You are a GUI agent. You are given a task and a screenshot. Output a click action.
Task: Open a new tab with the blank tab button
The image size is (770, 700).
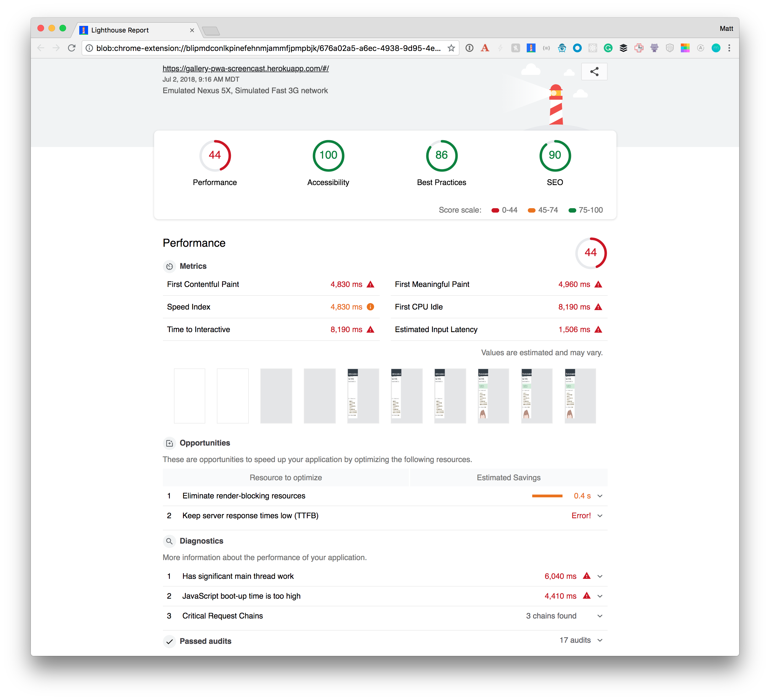click(x=211, y=31)
